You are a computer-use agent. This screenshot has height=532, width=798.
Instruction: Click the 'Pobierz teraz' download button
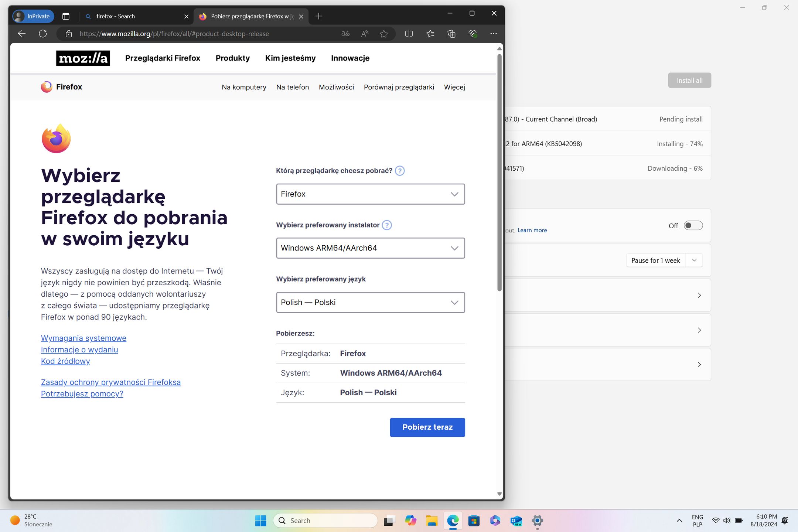pos(427,427)
